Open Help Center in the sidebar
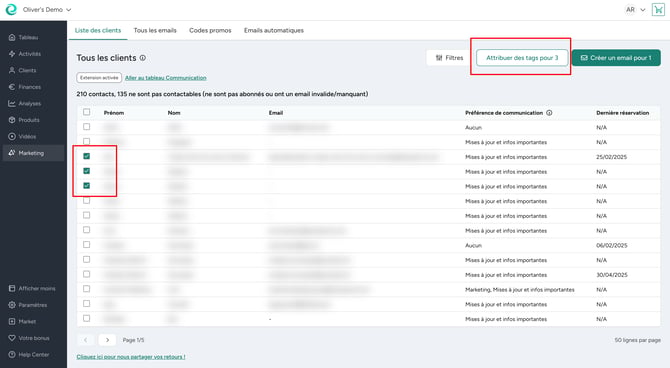Image resolution: width=670 pixels, height=368 pixels. [33, 355]
